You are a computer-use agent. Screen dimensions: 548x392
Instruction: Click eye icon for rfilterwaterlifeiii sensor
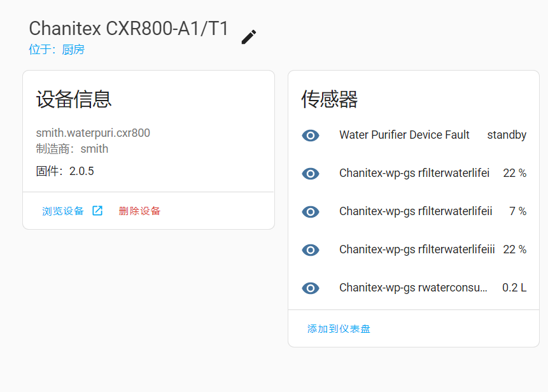click(311, 250)
